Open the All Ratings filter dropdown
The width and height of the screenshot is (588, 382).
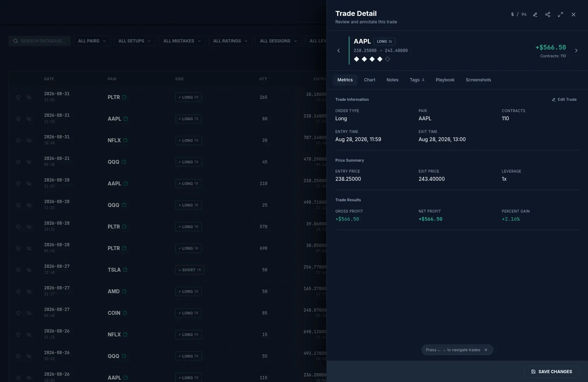pyautogui.click(x=230, y=41)
